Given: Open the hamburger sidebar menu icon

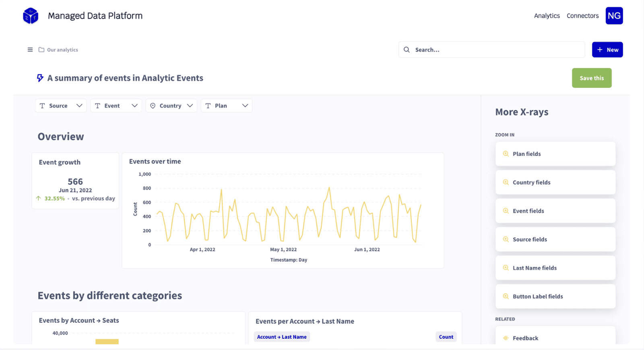Looking at the screenshot, I should click(x=30, y=50).
